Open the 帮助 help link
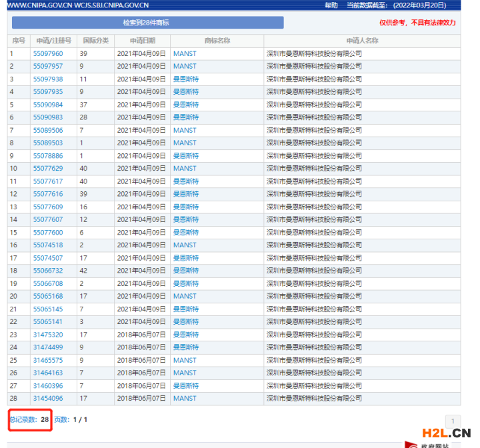 click(331, 5)
